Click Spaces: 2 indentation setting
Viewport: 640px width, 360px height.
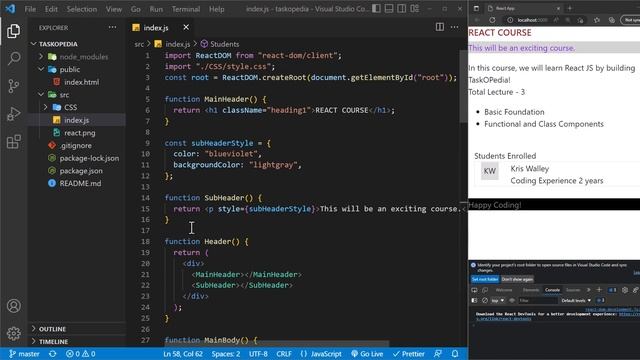point(226,354)
